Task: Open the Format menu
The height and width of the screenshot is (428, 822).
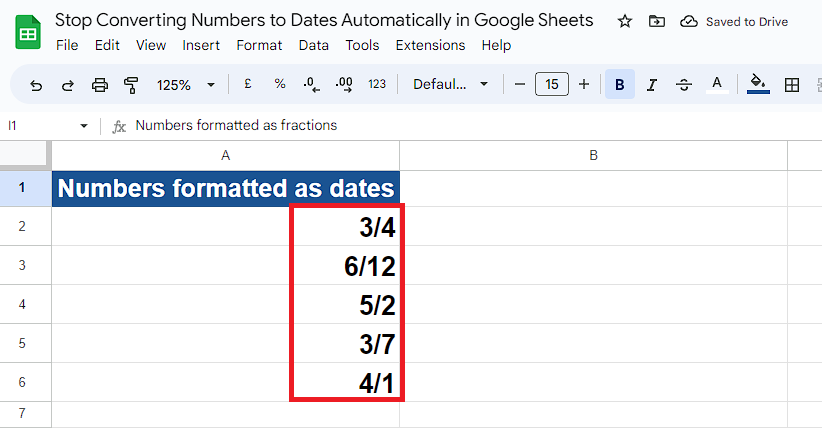Action: (x=259, y=46)
